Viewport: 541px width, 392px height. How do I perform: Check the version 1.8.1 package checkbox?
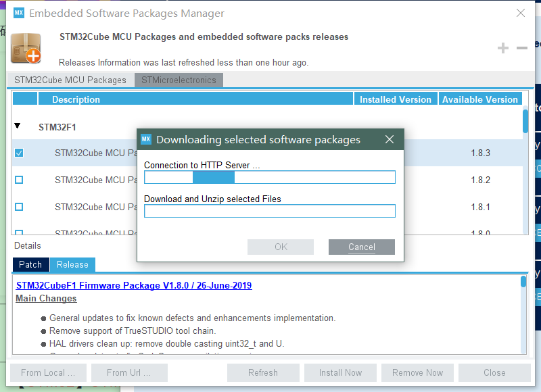point(19,207)
